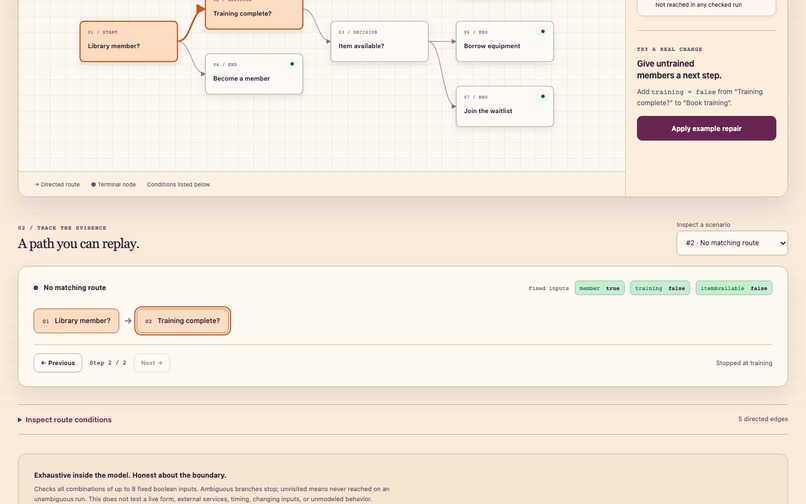Click the 'TRY A REAL CHANGE' label
The image size is (806, 504).
coord(669,49)
